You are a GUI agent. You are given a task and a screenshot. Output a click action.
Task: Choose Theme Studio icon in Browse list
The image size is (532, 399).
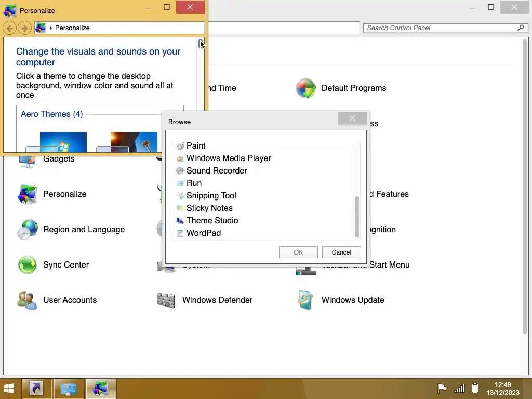click(x=180, y=220)
